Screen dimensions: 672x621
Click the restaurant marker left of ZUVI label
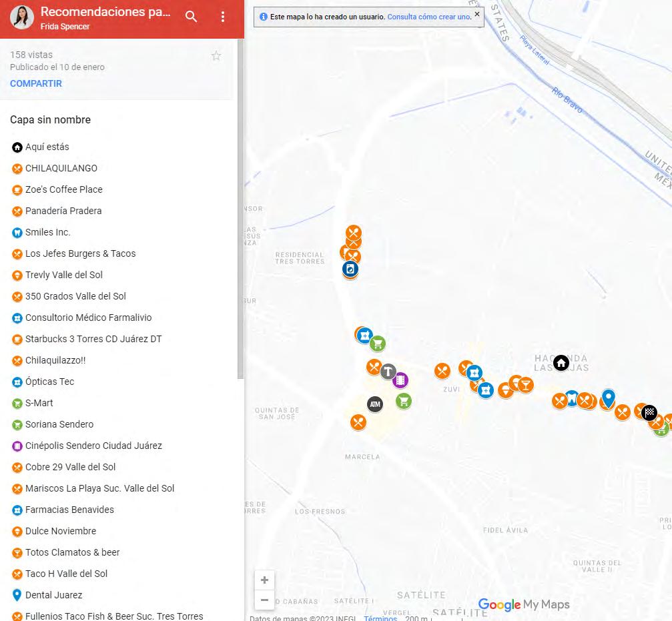point(442,371)
